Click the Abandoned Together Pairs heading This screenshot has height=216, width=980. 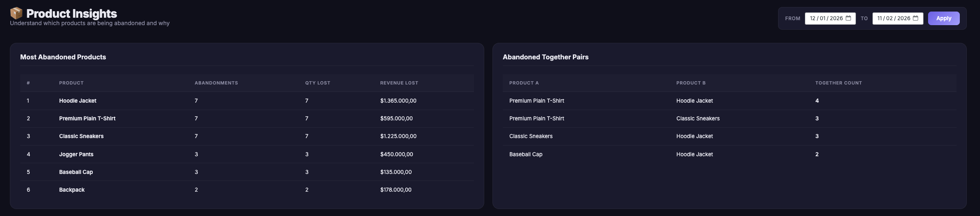(545, 57)
